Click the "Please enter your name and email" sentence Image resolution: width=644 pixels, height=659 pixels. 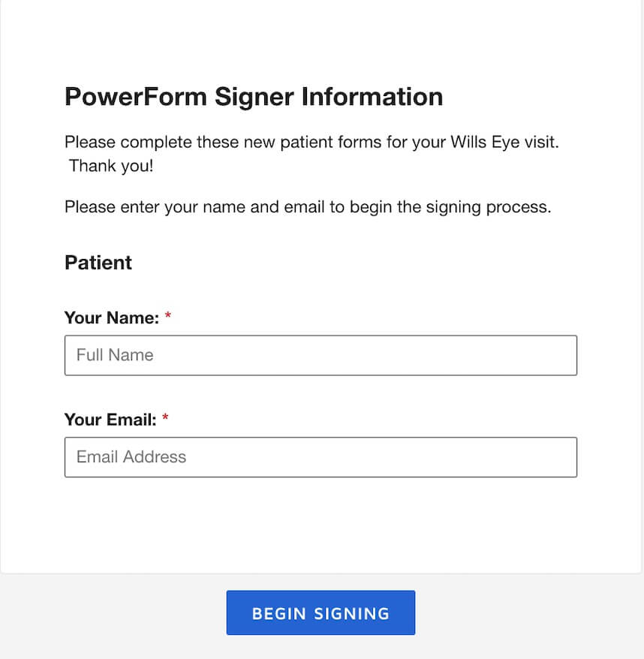(308, 207)
